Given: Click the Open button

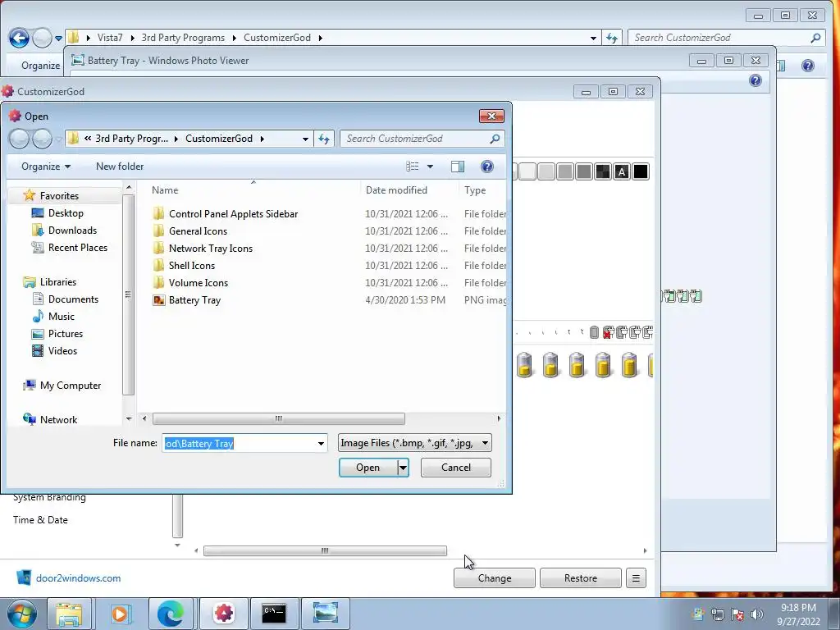Looking at the screenshot, I should point(368,467).
